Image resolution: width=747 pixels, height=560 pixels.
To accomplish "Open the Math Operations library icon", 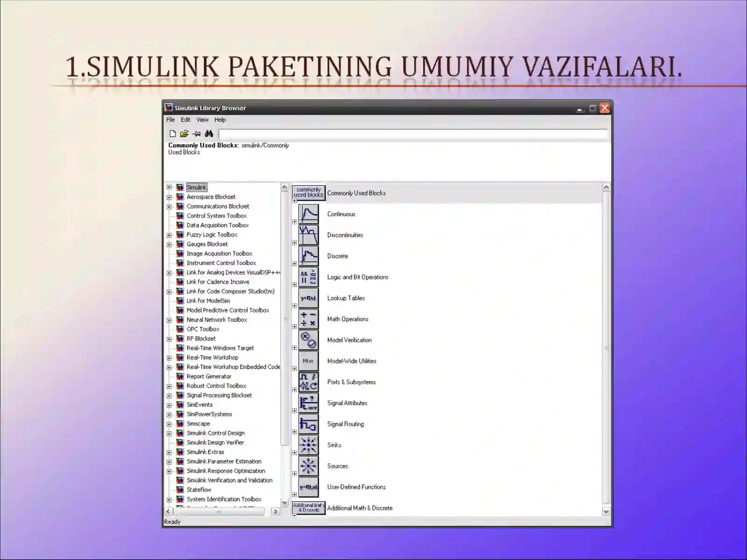I will tap(309, 319).
